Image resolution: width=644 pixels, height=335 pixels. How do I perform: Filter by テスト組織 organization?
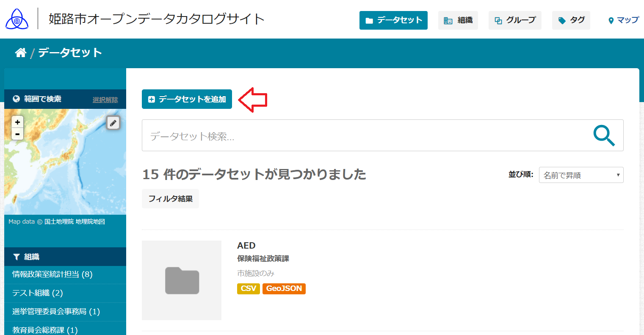point(37,293)
